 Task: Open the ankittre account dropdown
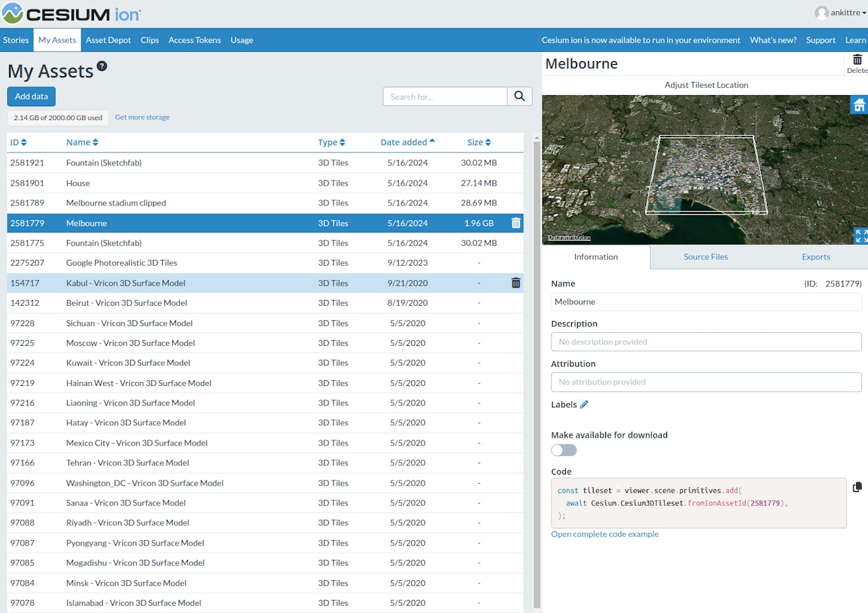click(841, 12)
